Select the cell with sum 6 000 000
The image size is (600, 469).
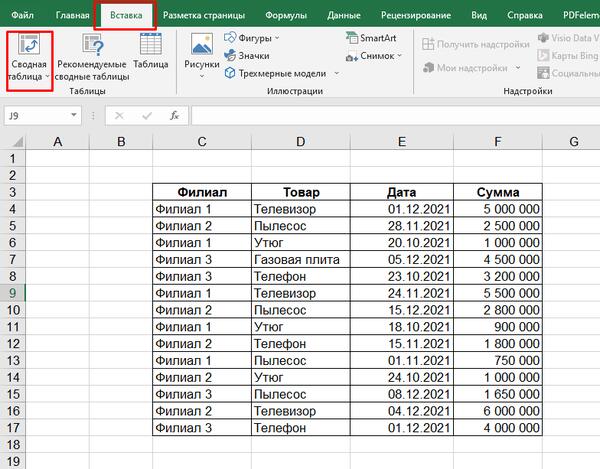pyautogui.click(x=498, y=411)
